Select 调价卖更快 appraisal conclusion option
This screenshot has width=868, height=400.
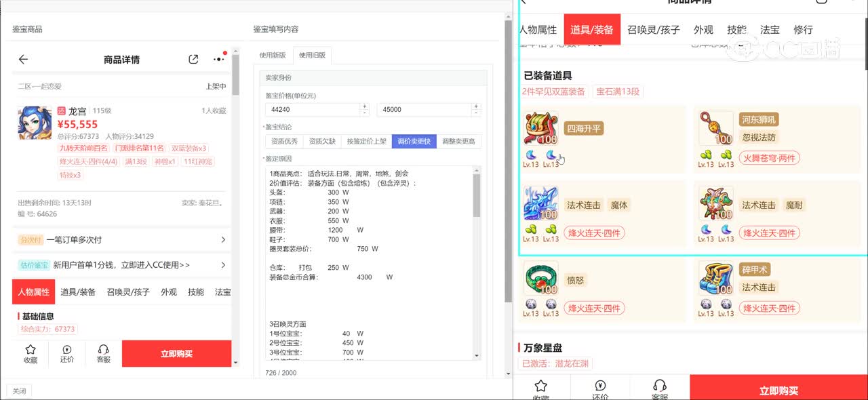(x=414, y=141)
